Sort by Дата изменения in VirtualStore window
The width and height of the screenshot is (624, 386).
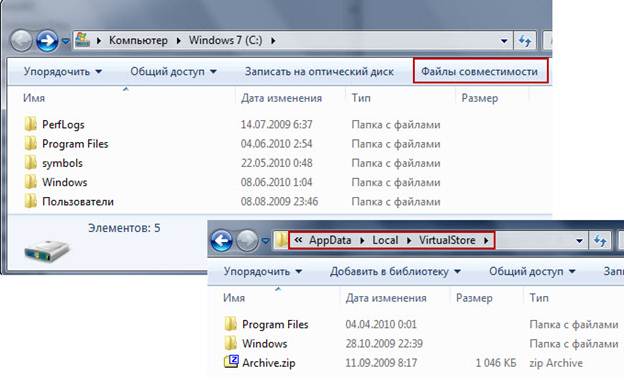click(x=386, y=298)
